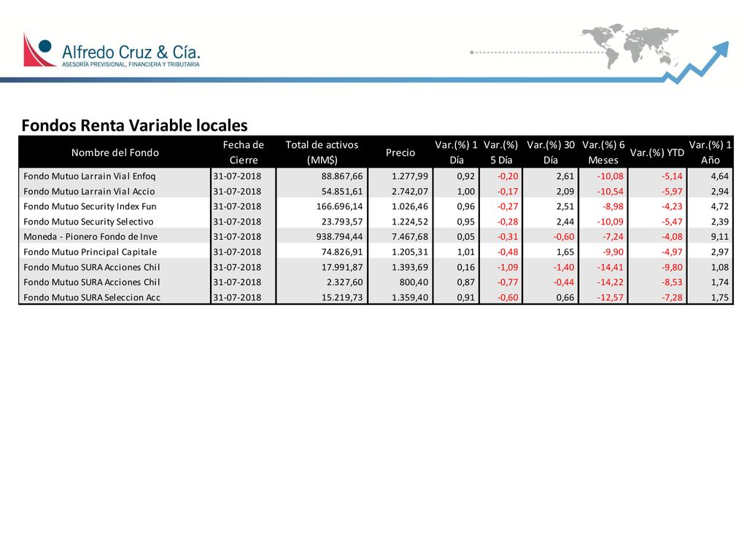
Task: Click the Total de activos (MM$) header
Action: click(x=322, y=152)
